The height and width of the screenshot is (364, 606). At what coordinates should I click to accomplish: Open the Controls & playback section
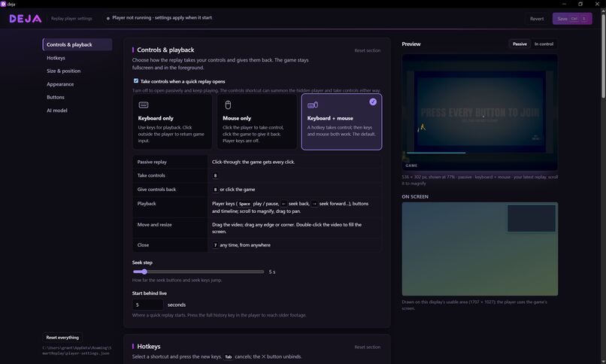click(x=77, y=44)
